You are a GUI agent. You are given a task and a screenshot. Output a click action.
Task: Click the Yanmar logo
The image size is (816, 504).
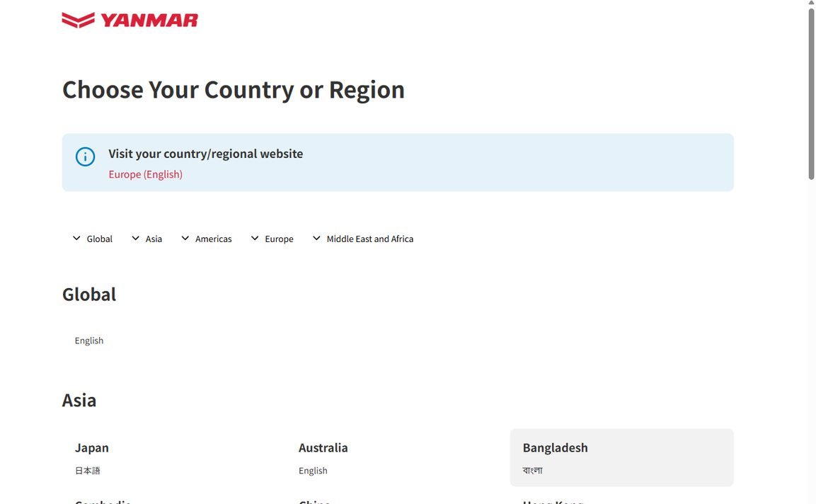(130, 21)
